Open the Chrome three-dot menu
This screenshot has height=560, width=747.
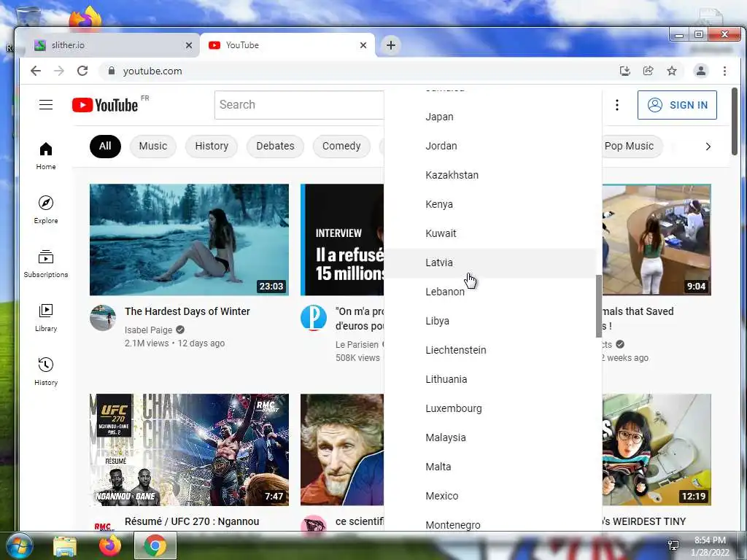point(724,71)
